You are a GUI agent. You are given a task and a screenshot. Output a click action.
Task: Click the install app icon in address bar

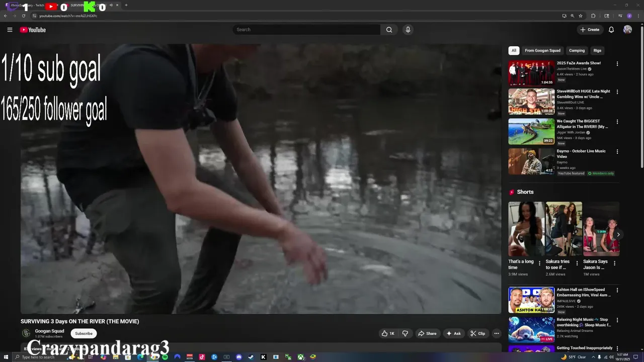(564, 16)
